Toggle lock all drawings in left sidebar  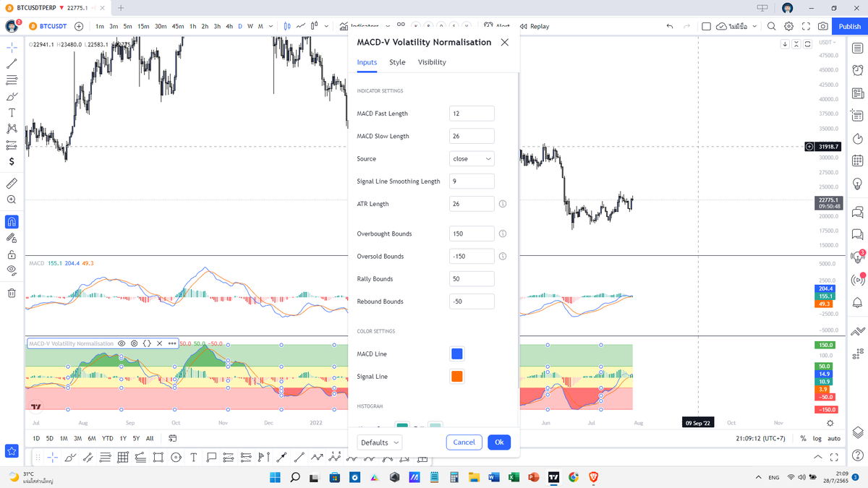12,254
